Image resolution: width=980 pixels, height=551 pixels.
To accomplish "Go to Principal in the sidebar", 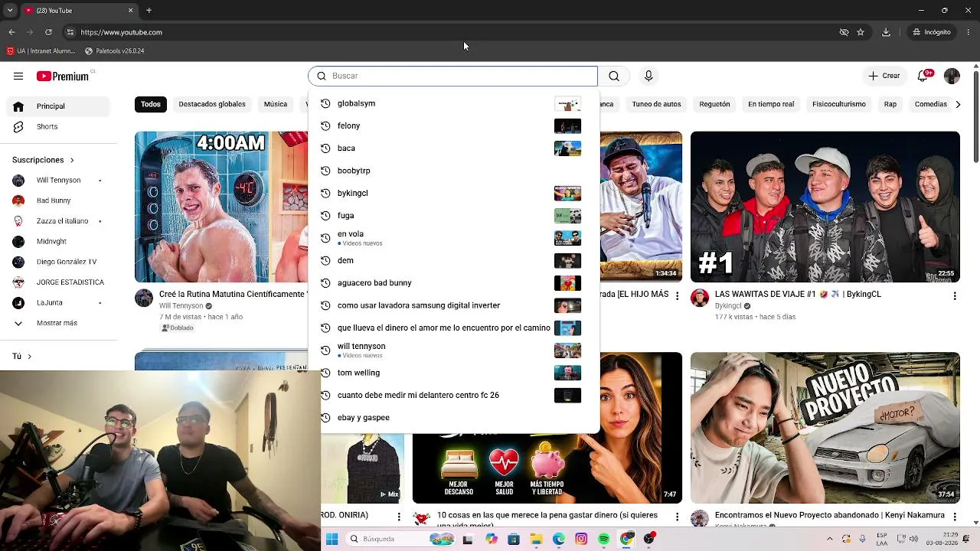I will tap(60, 106).
